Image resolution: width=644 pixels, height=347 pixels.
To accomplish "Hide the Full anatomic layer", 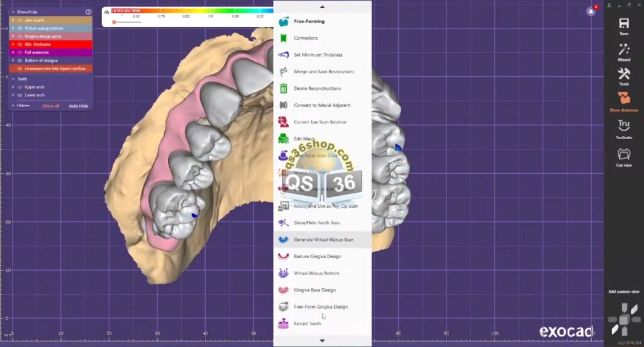I will pos(19,52).
